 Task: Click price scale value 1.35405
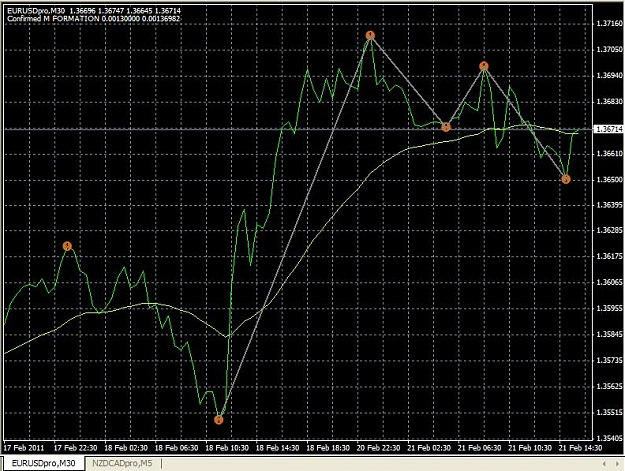(x=610, y=438)
